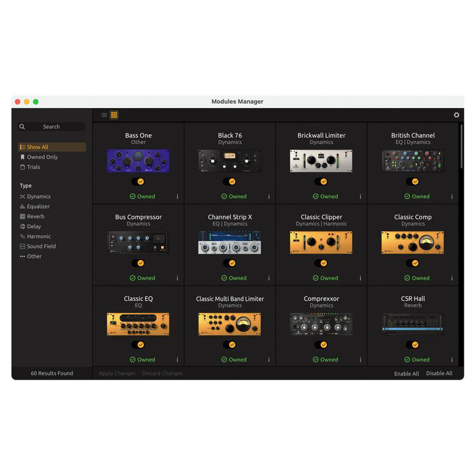Switch to list view layout
476x476 pixels.
click(x=104, y=115)
